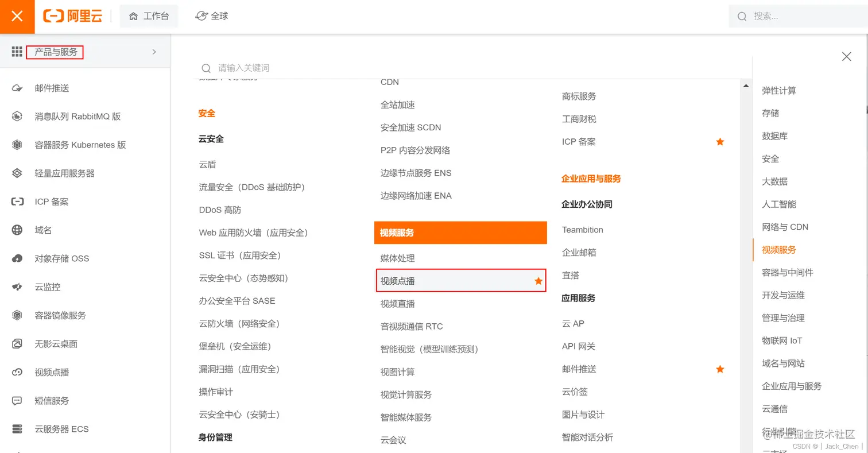Viewport: 868px width, 453px height.
Task: Toggle the favorite star for 邮件推送 in list
Action: (x=720, y=369)
